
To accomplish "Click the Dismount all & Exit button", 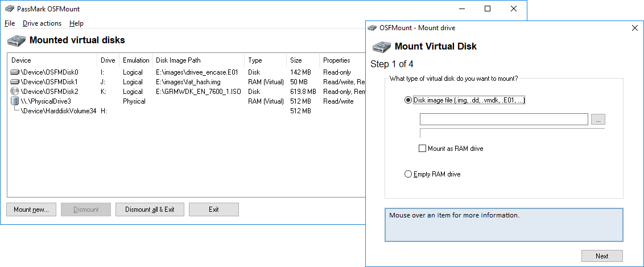I will 150,210.
